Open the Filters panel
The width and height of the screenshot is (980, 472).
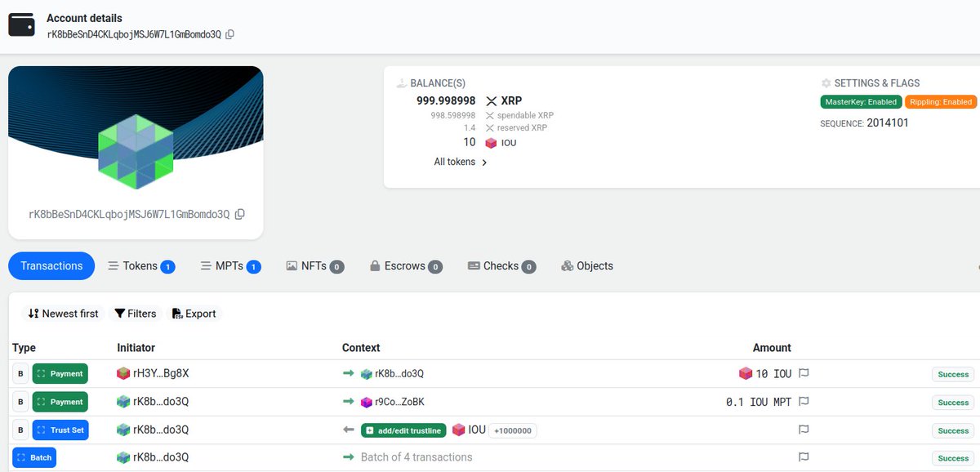(x=135, y=314)
